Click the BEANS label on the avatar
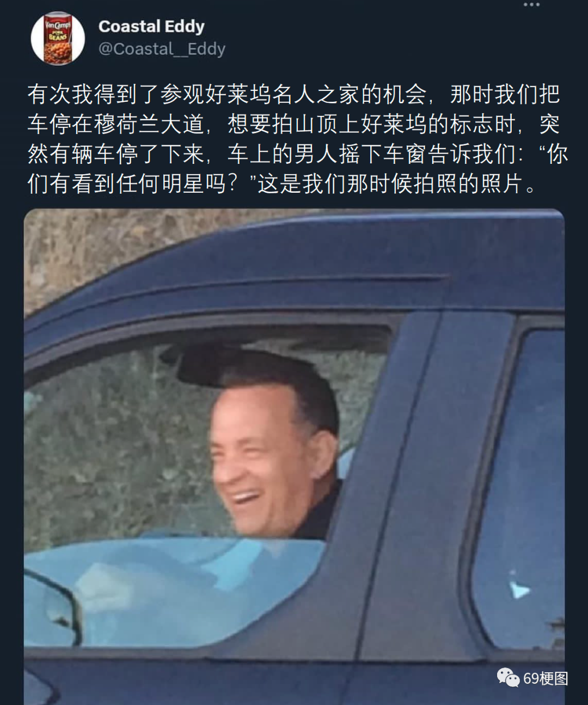Image resolution: width=588 pixels, height=705 pixels. pos(58,36)
